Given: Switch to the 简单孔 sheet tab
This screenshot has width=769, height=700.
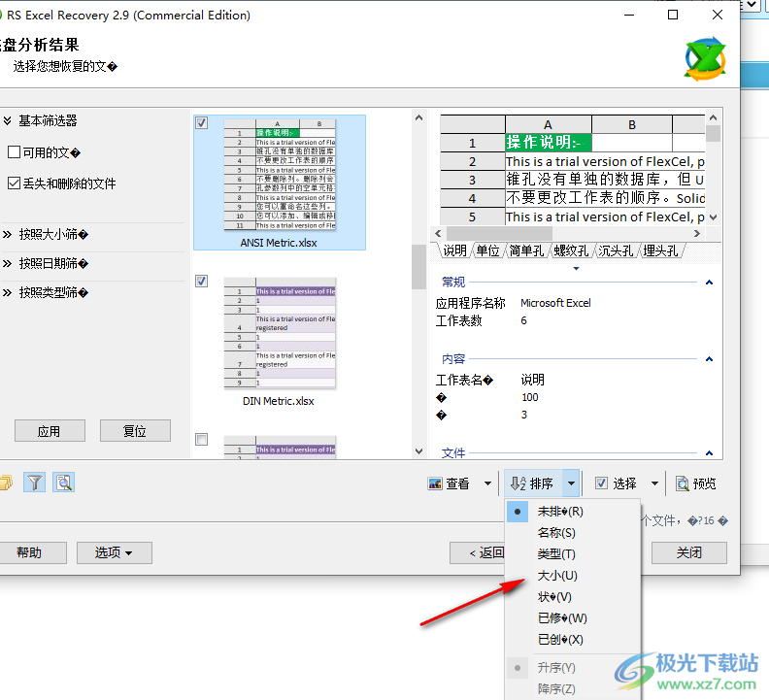Looking at the screenshot, I should coord(526,250).
